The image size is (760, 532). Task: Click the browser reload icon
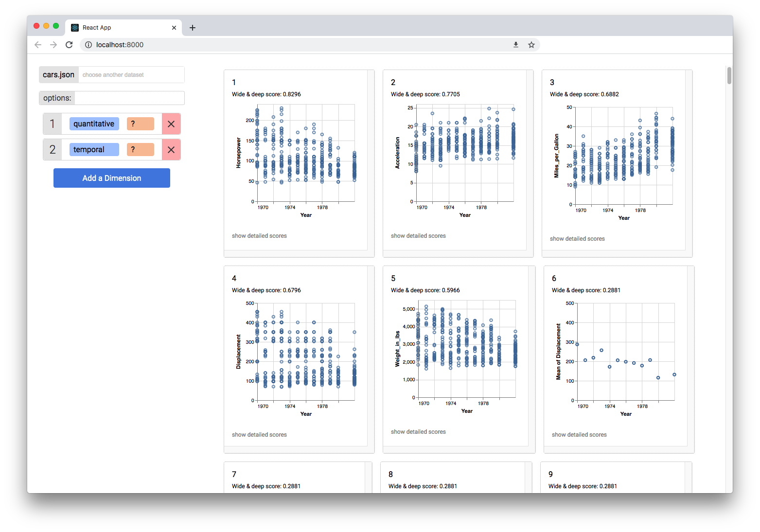(x=69, y=45)
